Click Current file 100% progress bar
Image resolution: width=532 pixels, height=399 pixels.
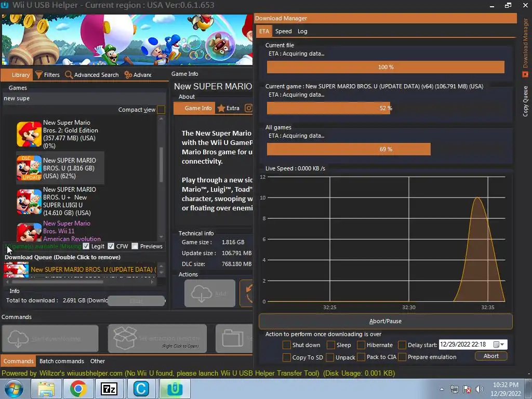386,67
